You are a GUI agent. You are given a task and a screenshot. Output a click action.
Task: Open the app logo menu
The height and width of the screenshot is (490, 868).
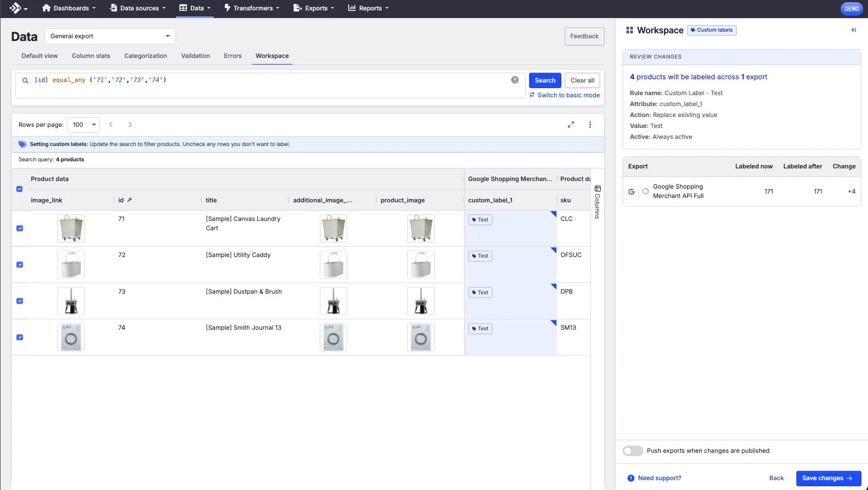point(19,8)
